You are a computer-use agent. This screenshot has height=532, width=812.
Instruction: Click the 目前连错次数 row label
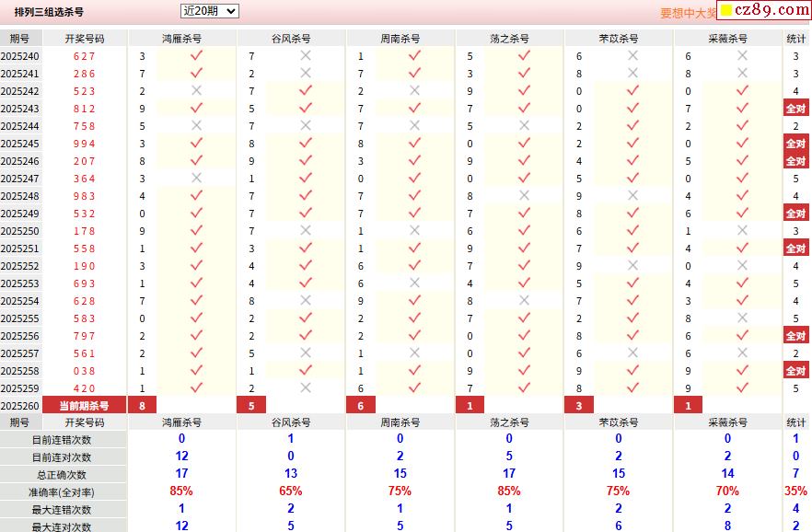click(x=62, y=440)
